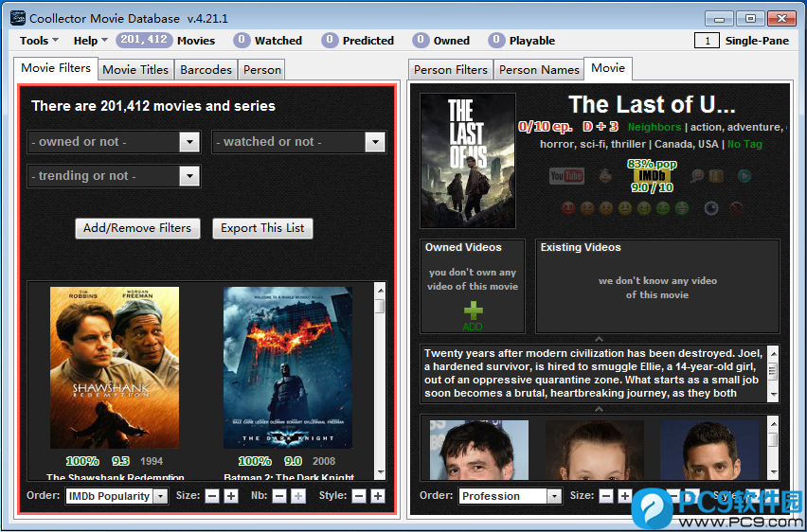Collapse the videos section with the up chevron
The height and width of the screenshot is (532, 807).
tap(599, 339)
